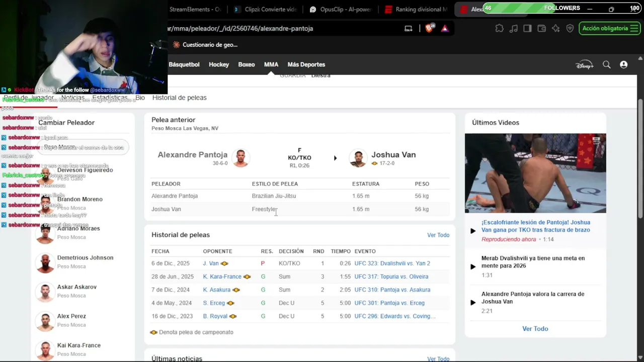Select Kai Kara-France's avatar in fighter list
This screenshot has width=644, height=362.
tap(45, 349)
